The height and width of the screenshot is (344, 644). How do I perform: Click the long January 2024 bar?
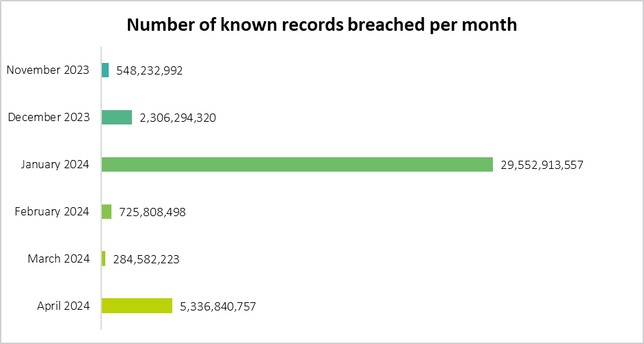pos(297,164)
